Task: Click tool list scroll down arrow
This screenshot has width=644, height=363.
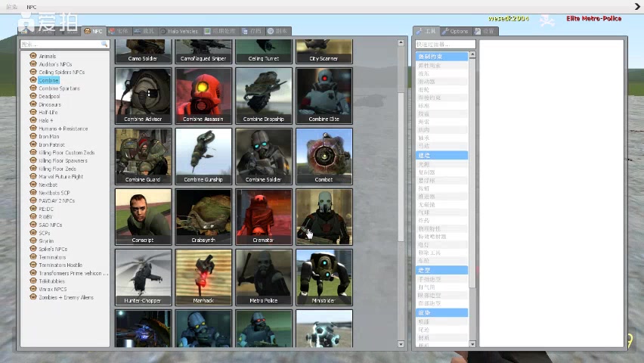Action: coord(472,344)
